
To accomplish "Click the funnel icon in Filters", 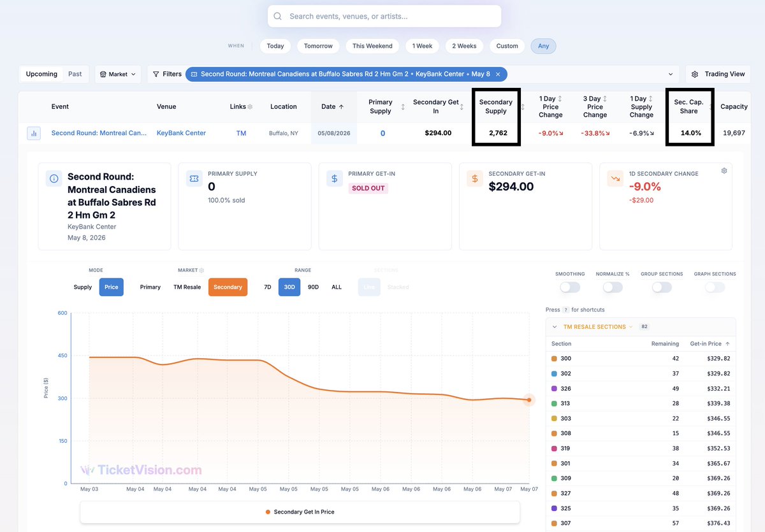I will (156, 74).
